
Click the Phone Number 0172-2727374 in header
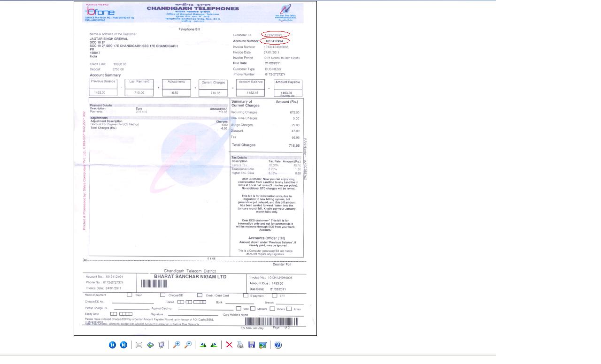275,74
